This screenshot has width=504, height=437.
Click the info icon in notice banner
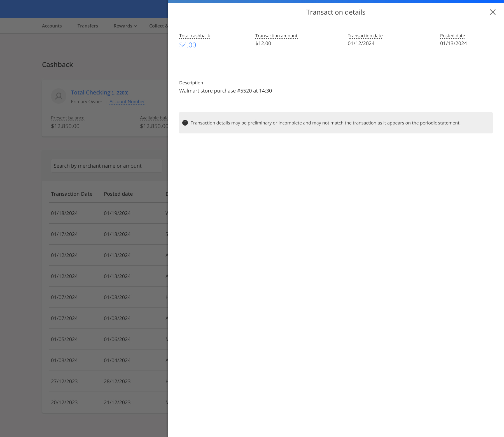click(x=185, y=123)
